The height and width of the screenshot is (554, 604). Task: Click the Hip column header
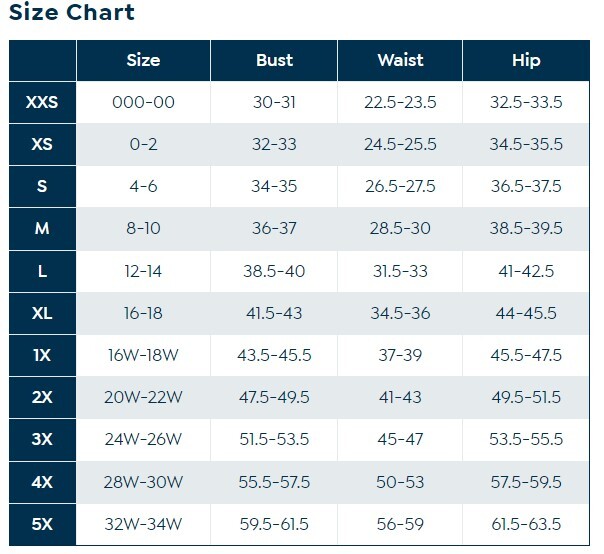(526, 60)
